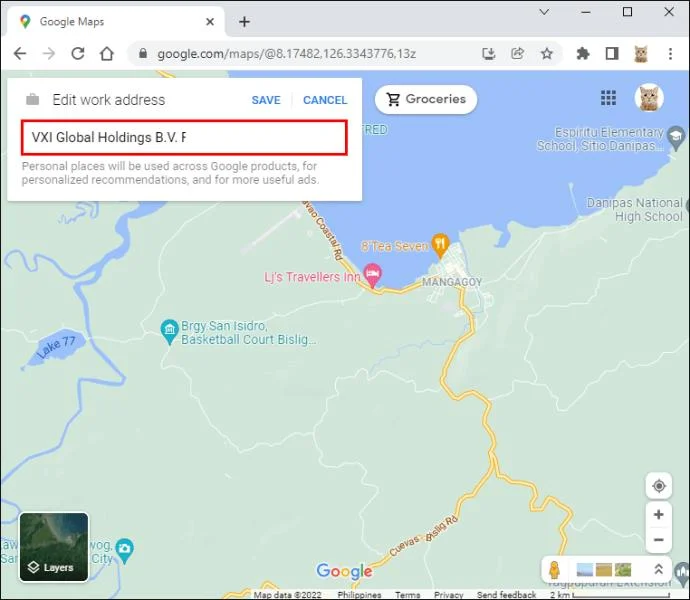Close the Google Maps tab
This screenshot has height=600, width=690.
(210, 22)
